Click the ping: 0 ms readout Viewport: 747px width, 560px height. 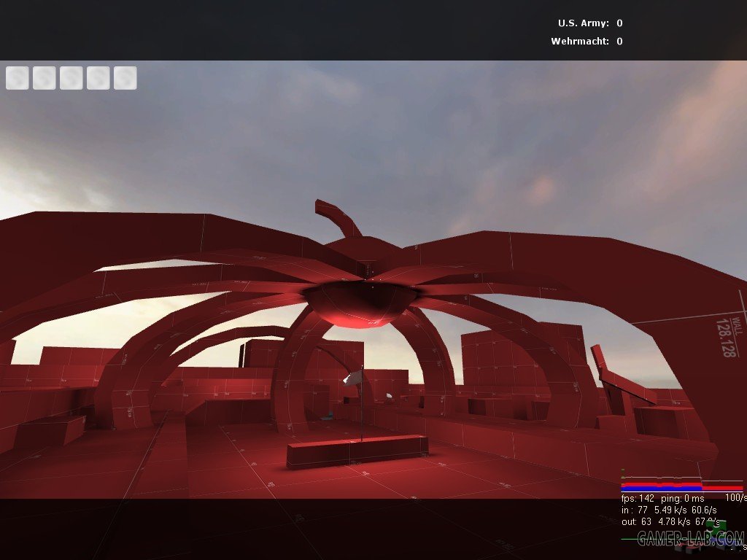(x=685, y=499)
